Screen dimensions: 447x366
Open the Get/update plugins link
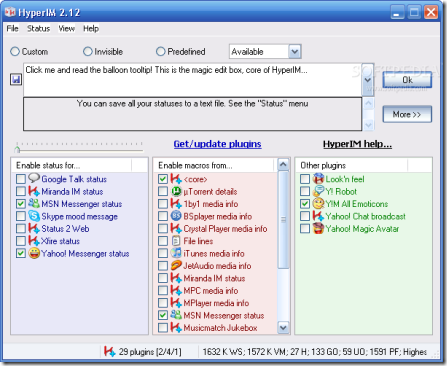(x=217, y=144)
